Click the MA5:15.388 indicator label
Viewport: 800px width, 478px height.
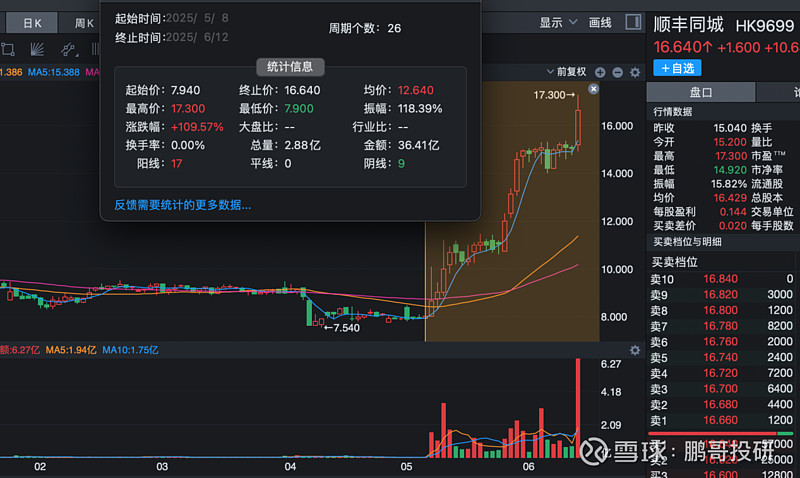[x=54, y=72]
